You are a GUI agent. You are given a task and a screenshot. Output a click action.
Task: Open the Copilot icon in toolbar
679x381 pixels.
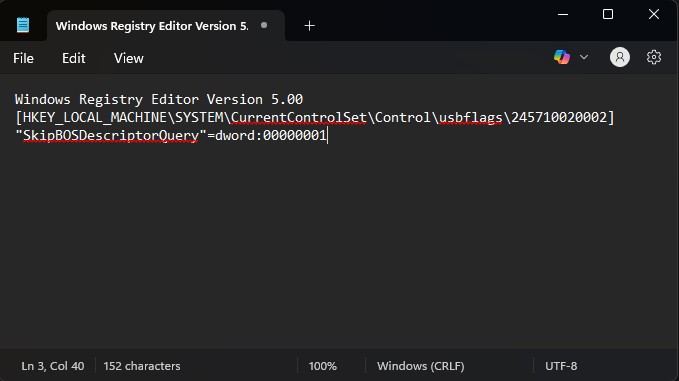[562, 57]
